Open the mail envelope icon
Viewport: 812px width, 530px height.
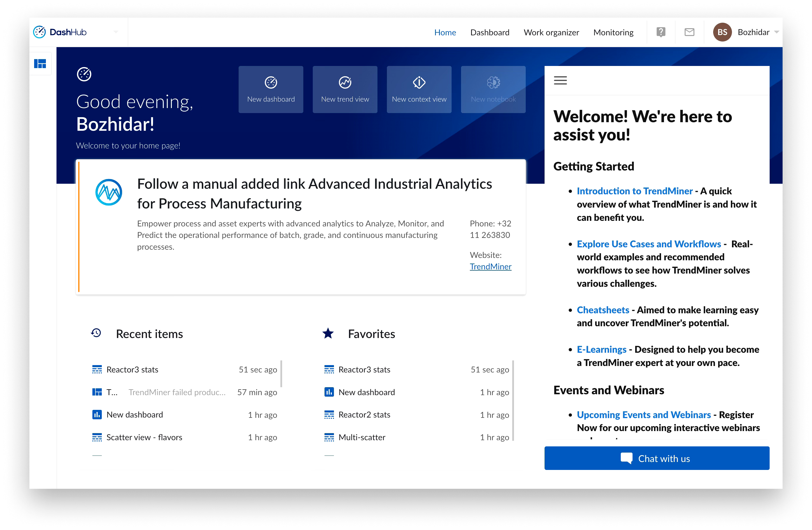click(689, 32)
